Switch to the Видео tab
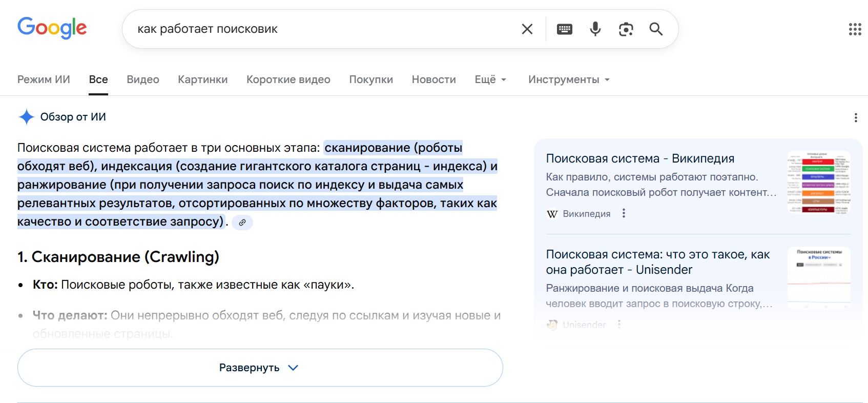The image size is (868, 403). [143, 79]
